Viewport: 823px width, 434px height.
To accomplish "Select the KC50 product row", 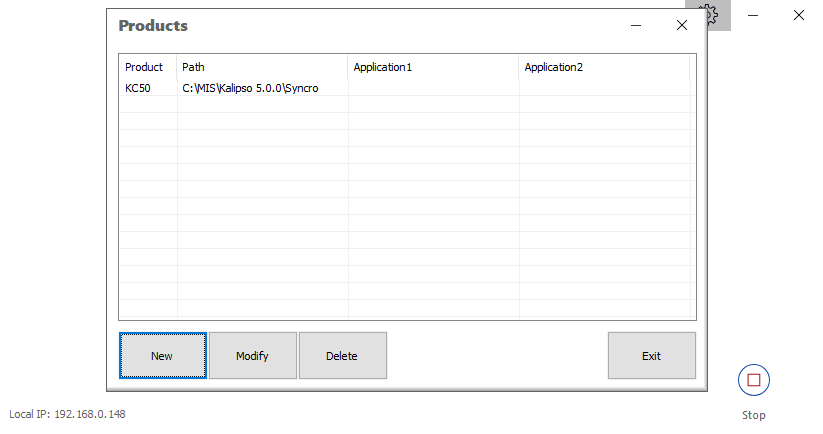I will tap(138, 88).
